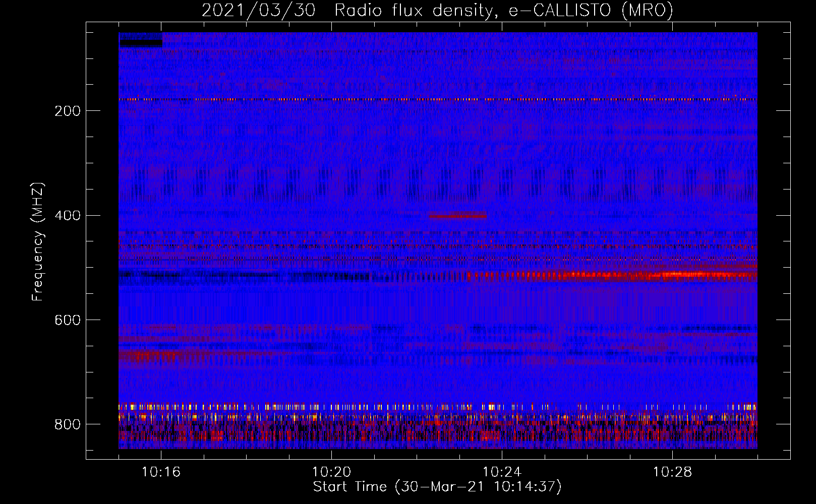Click the 10:20 time tick label
The height and width of the screenshot is (504, 816).
coord(331,472)
